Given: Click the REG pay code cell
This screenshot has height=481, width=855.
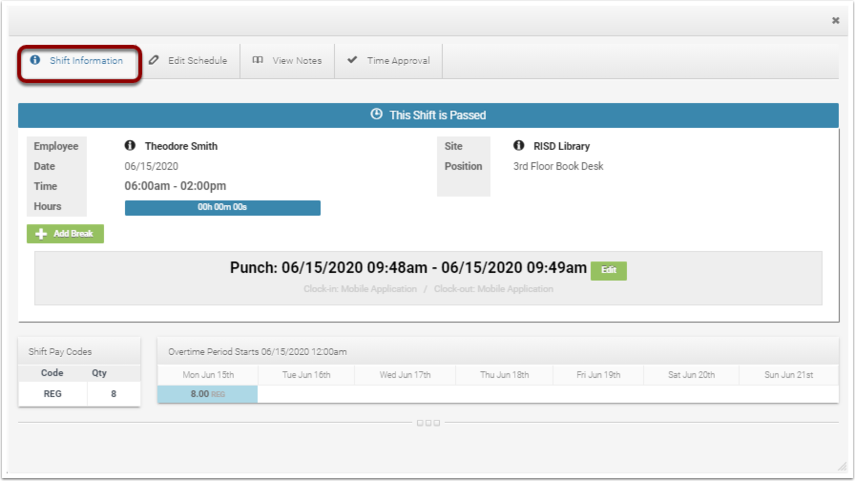Looking at the screenshot, I should pos(52,394).
